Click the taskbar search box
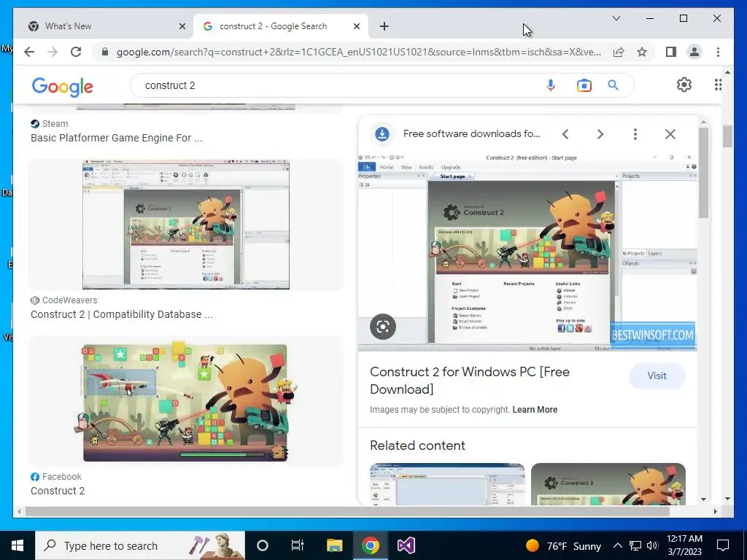The height and width of the screenshot is (560, 747). click(140, 545)
